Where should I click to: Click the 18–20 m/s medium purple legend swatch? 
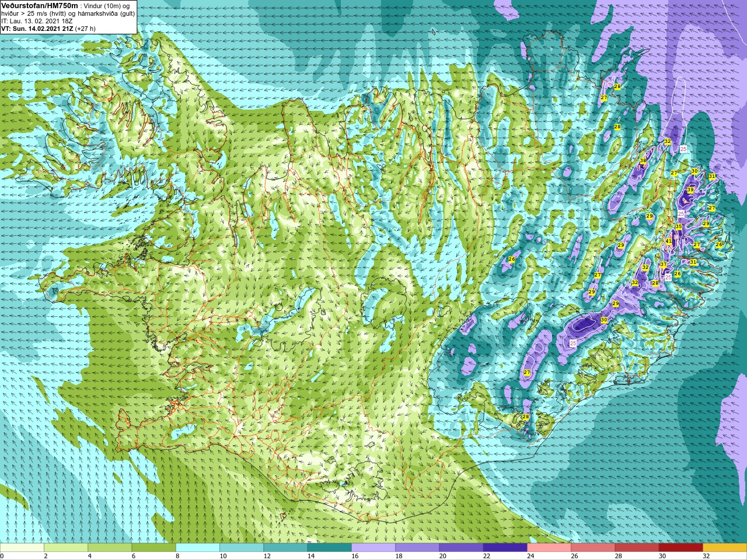417,548
